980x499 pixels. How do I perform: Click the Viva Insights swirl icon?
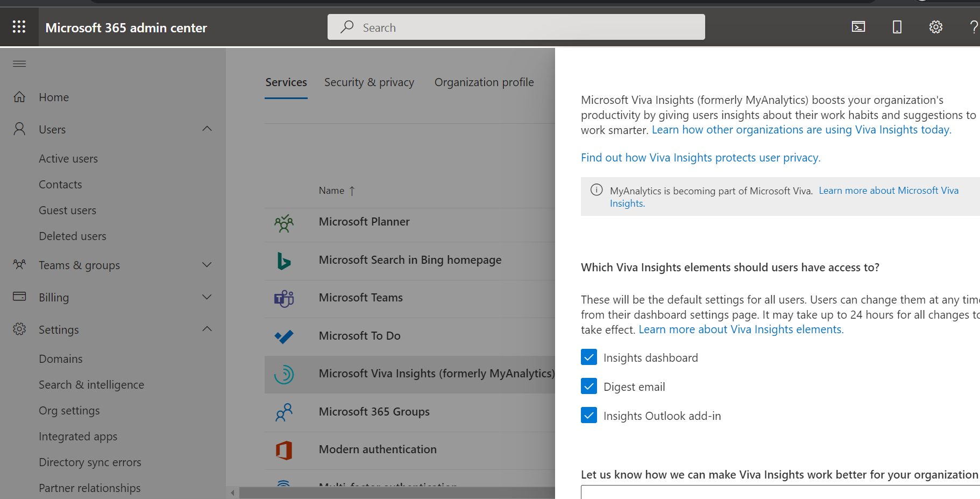(283, 374)
